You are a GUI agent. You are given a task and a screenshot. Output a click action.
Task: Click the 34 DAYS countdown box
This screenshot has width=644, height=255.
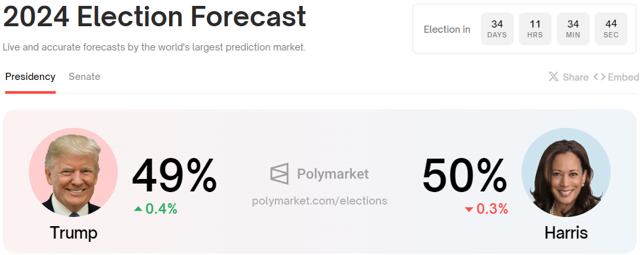point(497,29)
